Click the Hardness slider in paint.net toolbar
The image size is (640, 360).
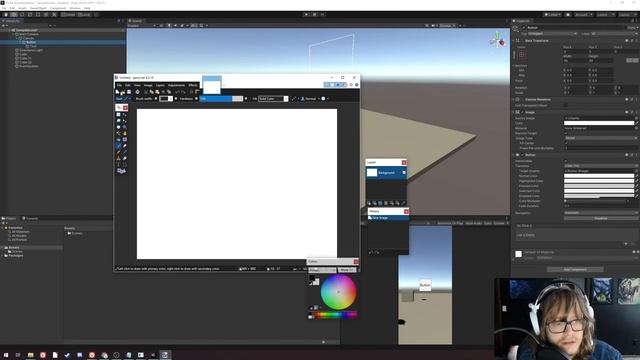221,99
